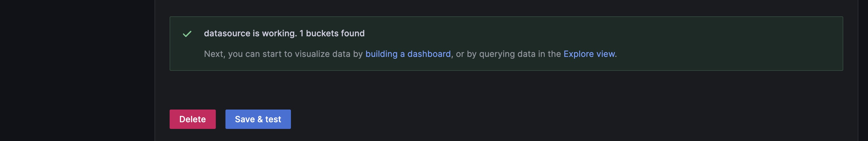
Task: Click the Save & test button
Action: (x=258, y=119)
